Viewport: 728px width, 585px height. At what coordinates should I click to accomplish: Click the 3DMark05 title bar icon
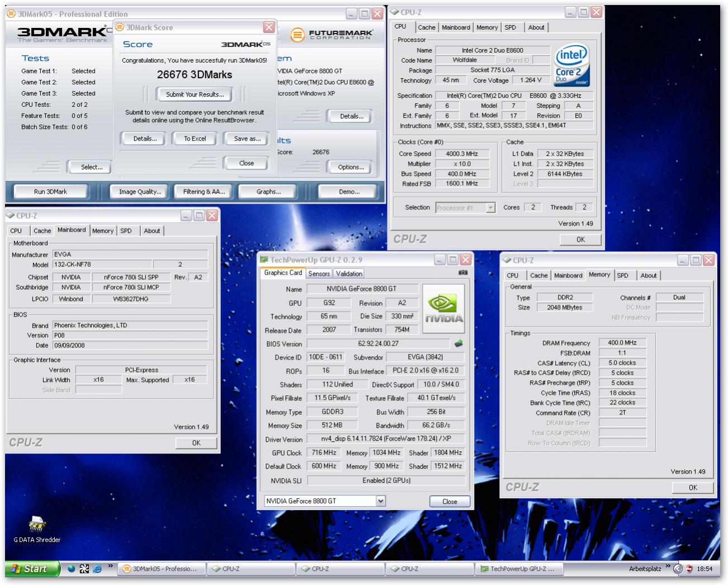coord(12,13)
